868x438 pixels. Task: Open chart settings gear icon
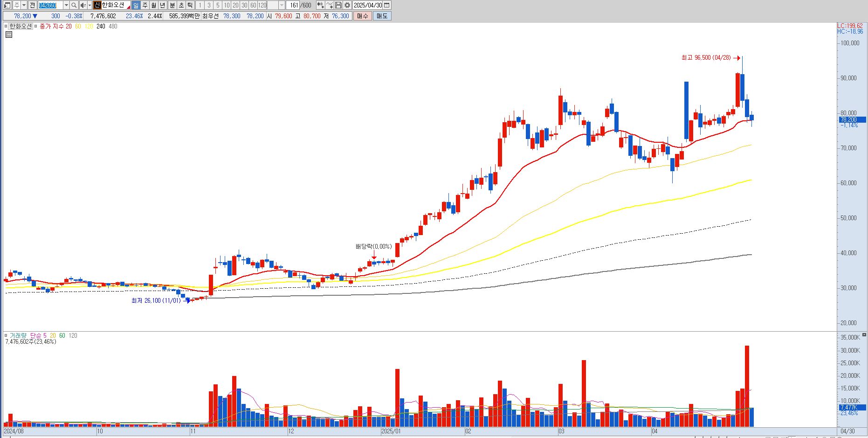(x=347, y=5)
